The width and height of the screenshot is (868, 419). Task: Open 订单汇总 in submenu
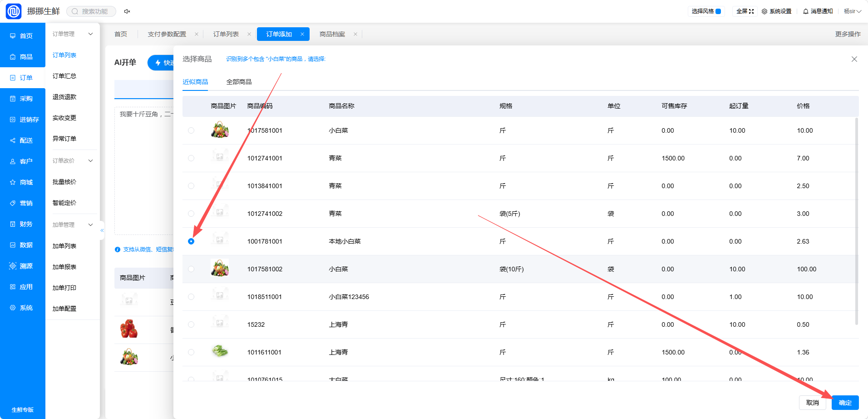[64, 76]
